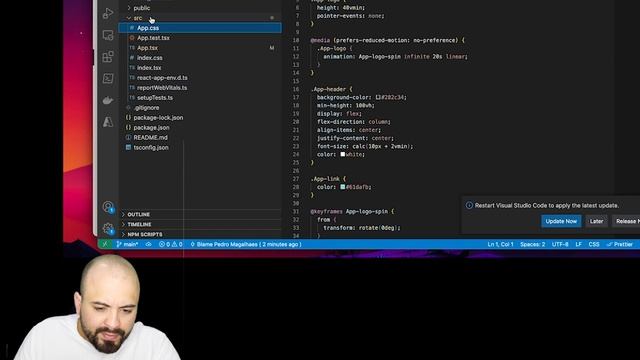Open the Azure view
Screen dimensions: 640x360
pos(108,122)
